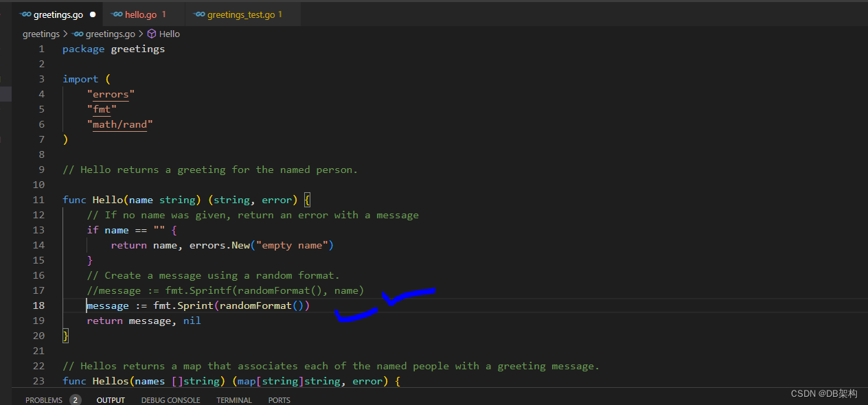Click the commented fmt.Sprintf line 17
The image size is (868, 405).
point(225,290)
